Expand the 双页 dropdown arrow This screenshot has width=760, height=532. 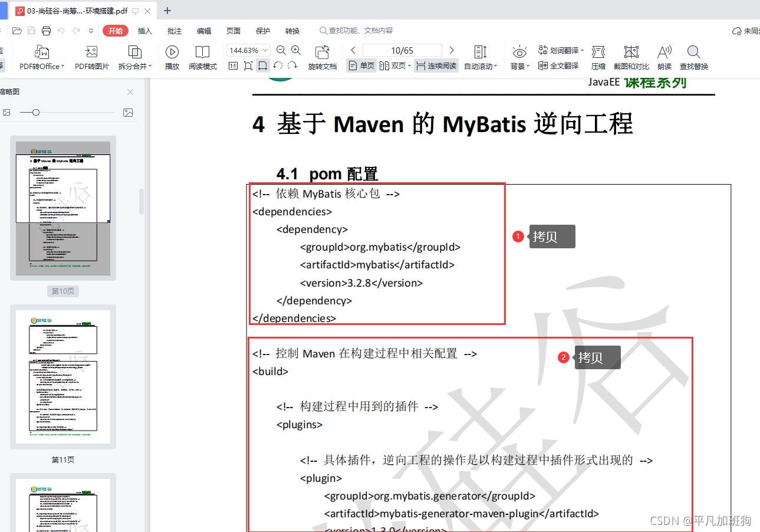[410, 66]
